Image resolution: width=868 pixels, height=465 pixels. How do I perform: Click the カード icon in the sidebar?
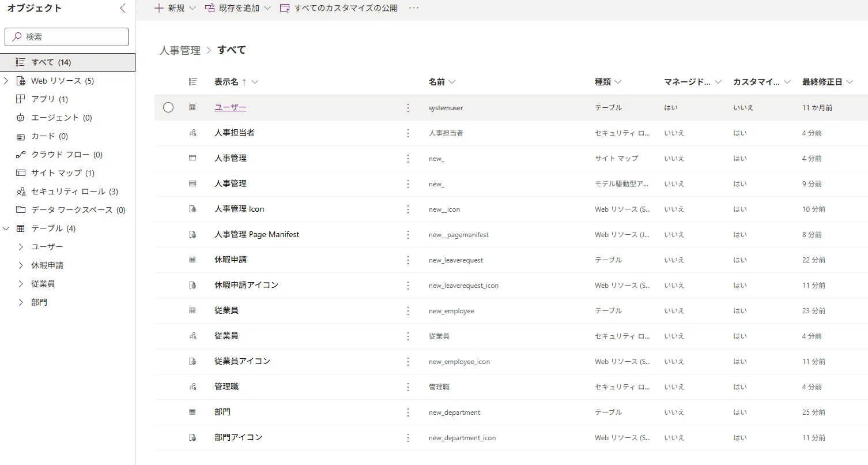pos(21,136)
